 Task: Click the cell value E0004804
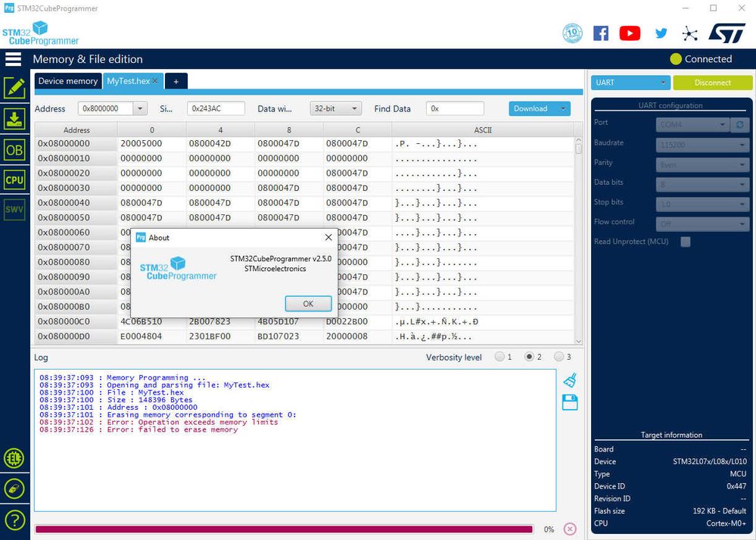(x=142, y=336)
